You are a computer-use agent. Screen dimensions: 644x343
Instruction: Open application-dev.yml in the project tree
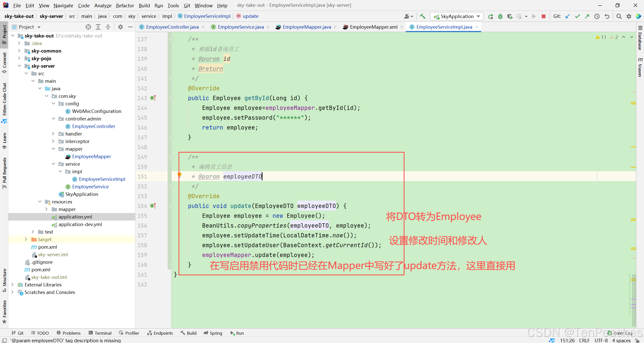point(80,224)
